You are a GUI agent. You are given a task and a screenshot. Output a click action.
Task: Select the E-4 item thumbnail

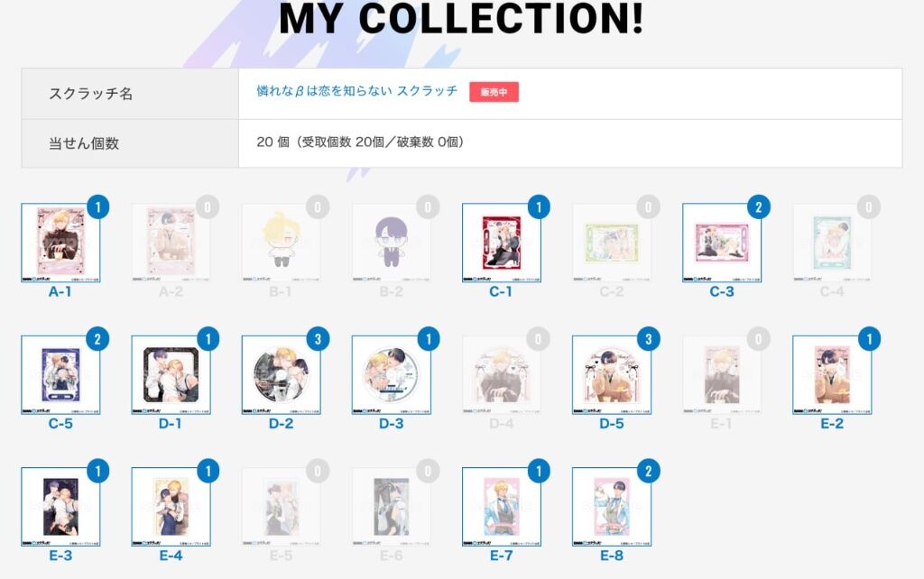171,507
